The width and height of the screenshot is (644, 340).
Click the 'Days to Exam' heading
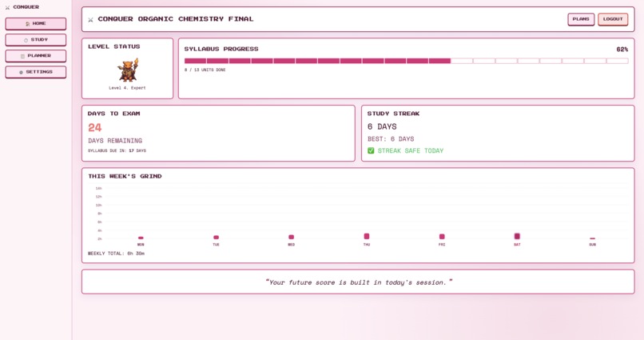tap(113, 114)
